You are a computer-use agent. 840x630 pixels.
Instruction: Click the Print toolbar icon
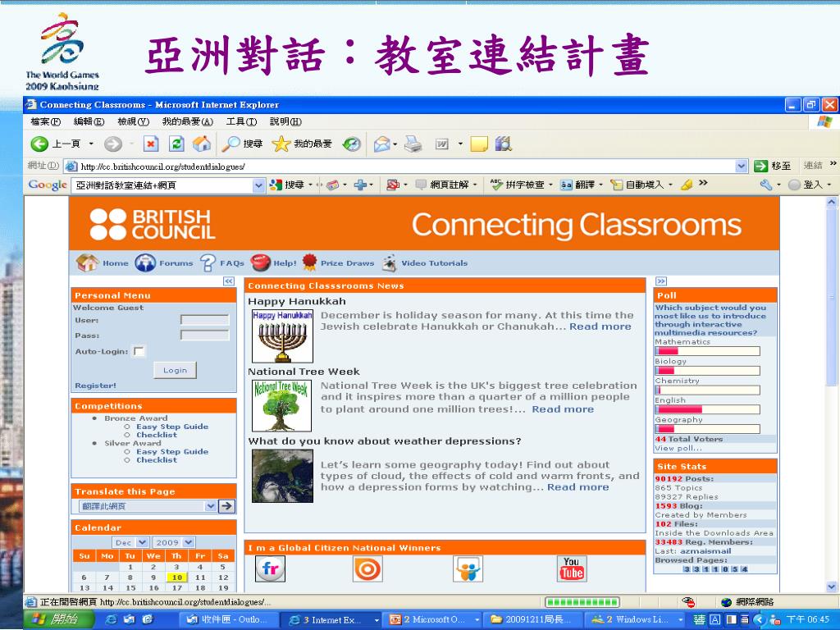(413, 144)
